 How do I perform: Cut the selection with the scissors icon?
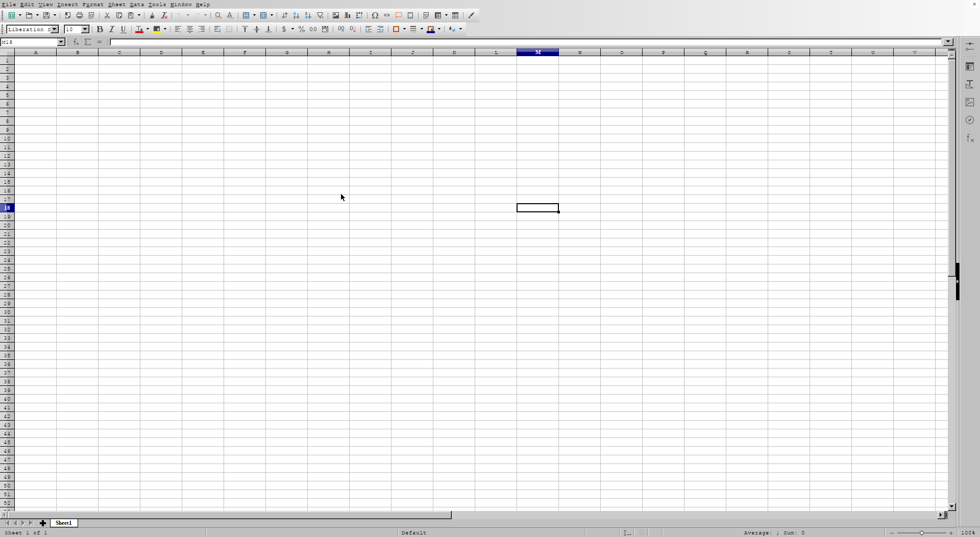tap(107, 15)
